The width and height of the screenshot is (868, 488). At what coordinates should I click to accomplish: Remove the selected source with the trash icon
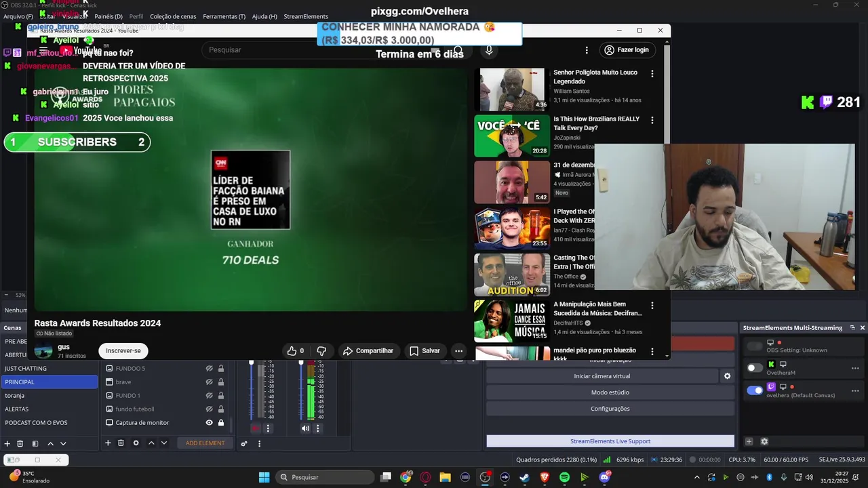[x=121, y=443]
